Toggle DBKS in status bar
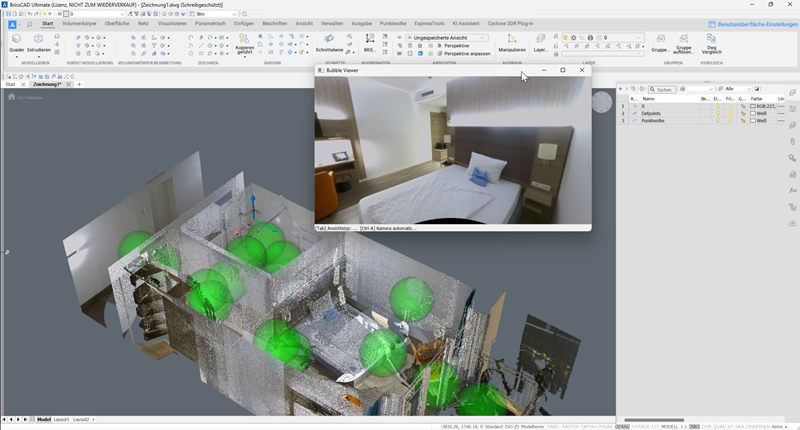Viewport: 800px width, 430px height. (694, 426)
